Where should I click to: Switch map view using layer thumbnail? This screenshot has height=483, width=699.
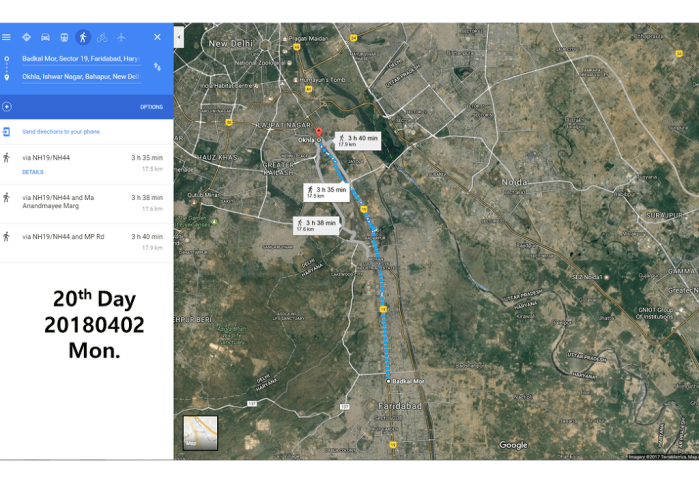click(200, 432)
